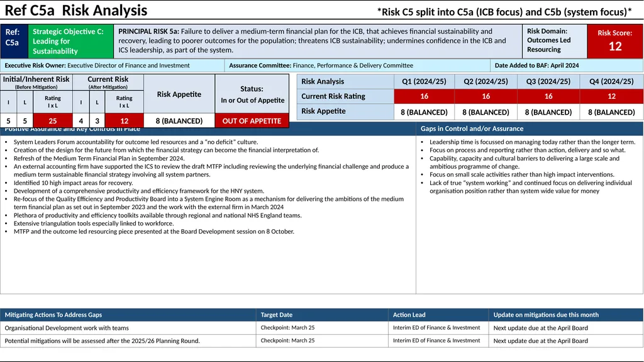Click the red 'OUT OF APPETITE' status
Viewport: 644px width, 362px height.
tap(252, 121)
